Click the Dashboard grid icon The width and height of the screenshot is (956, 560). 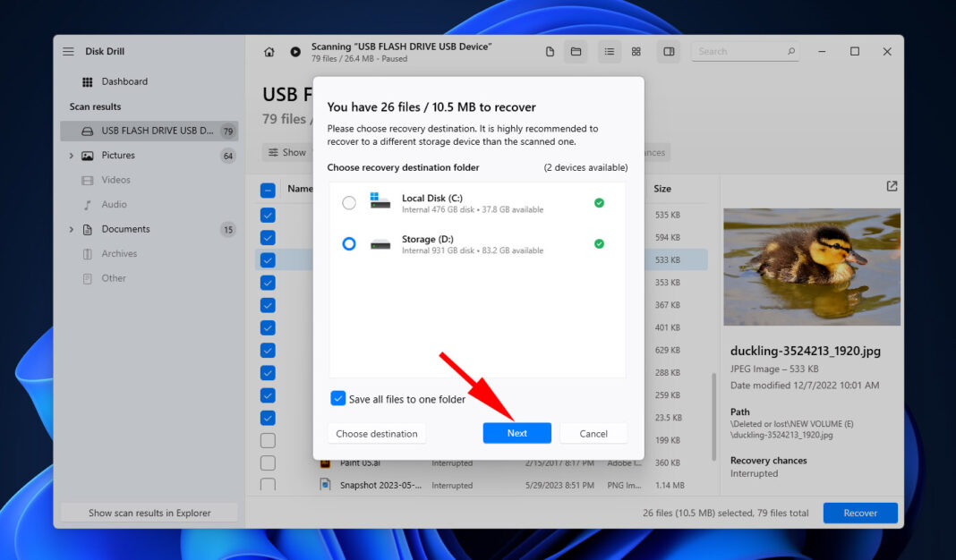coord(87,81)
